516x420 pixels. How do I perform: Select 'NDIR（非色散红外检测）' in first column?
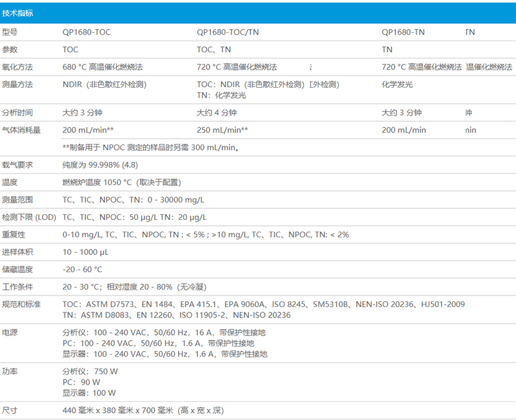pyautogui.click(x=104, y=85)
